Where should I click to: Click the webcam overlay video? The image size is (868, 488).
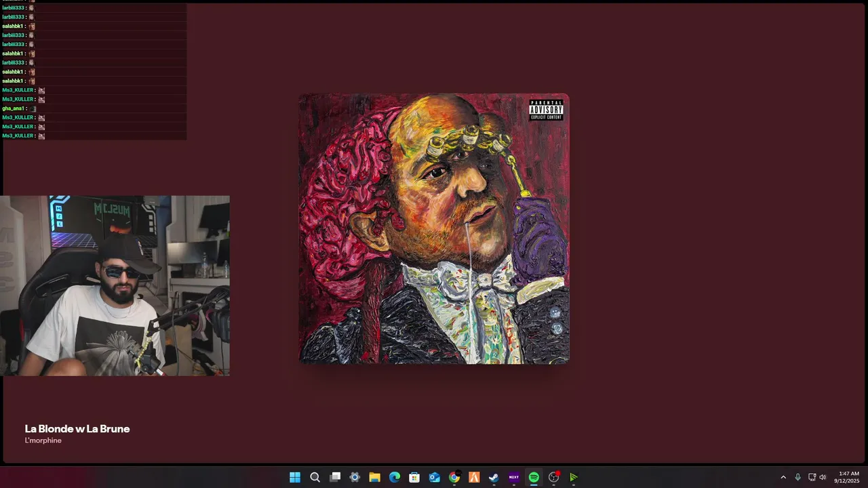[115, 285]
